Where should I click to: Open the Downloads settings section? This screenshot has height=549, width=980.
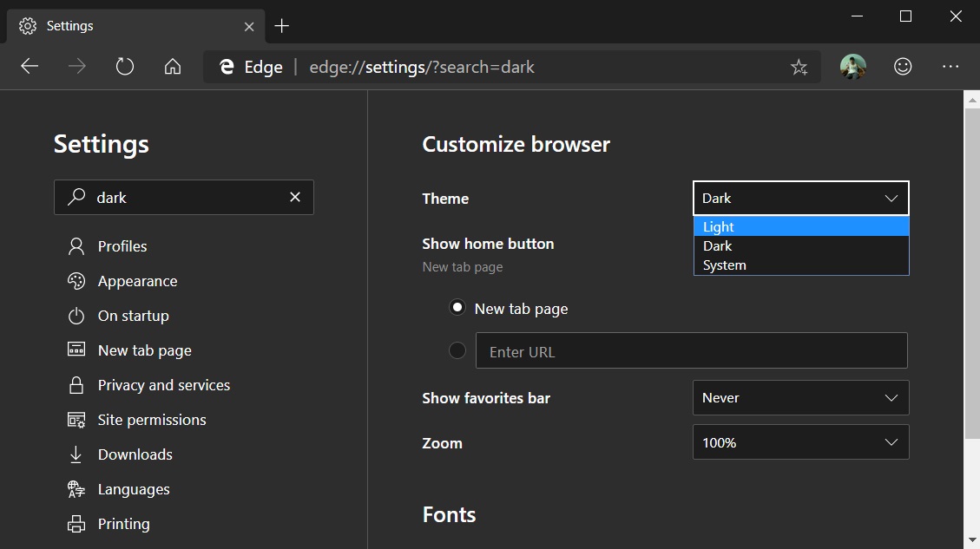[134, 454]
